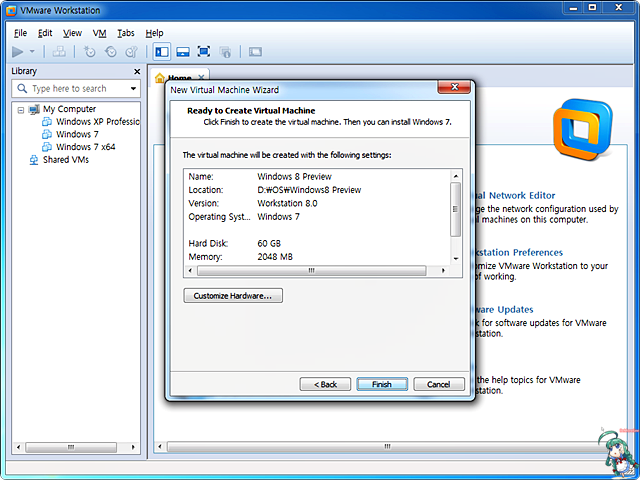Click settings list scroll left arrow
The image size is (640, 480).
(x=190, y=270)
